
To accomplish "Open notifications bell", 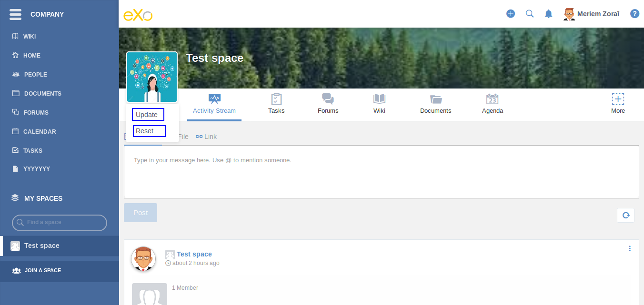I will click(x=549, y=14).
